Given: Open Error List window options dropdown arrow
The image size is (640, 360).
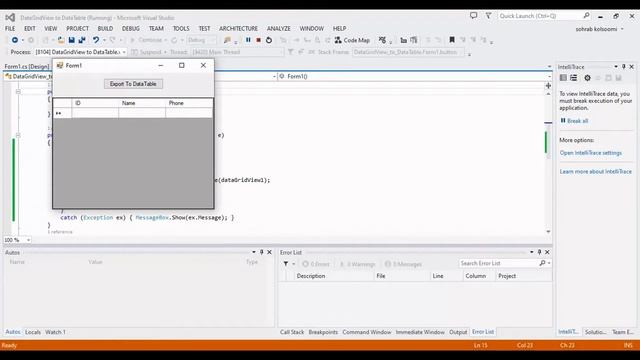Looking at the screenshot, I should pyautogui.click(x=531, y=252).
